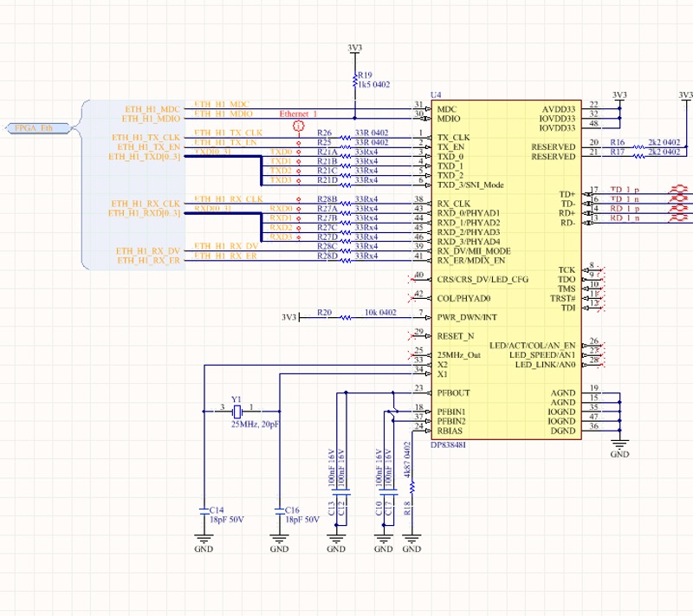Click the CRS/CRS_DV/LED_CFG pin name
The height and width of the screenshot is (616, 693).
tap(483, 280)
